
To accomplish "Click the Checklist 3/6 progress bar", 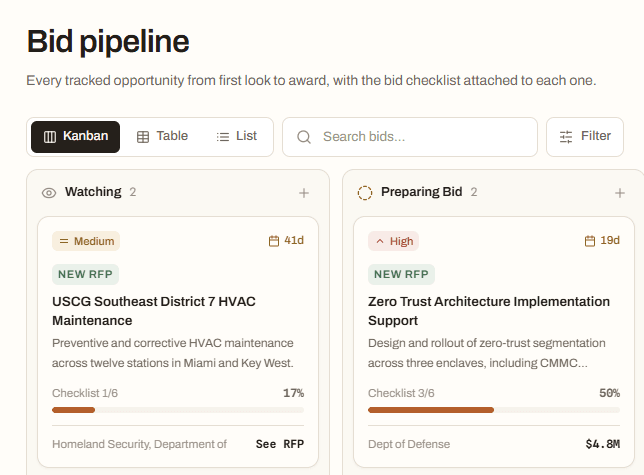I will [x=494, y=410].
